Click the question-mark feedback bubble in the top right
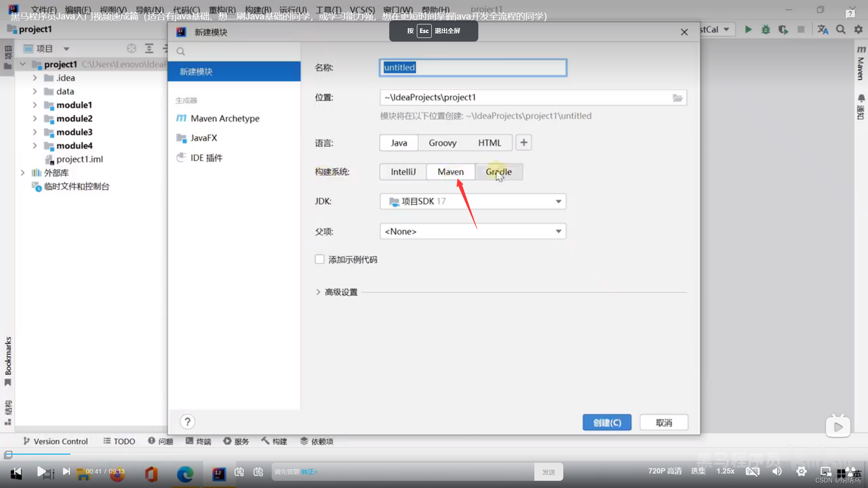This screenshot has width=868, height=488. coord(850,14)
